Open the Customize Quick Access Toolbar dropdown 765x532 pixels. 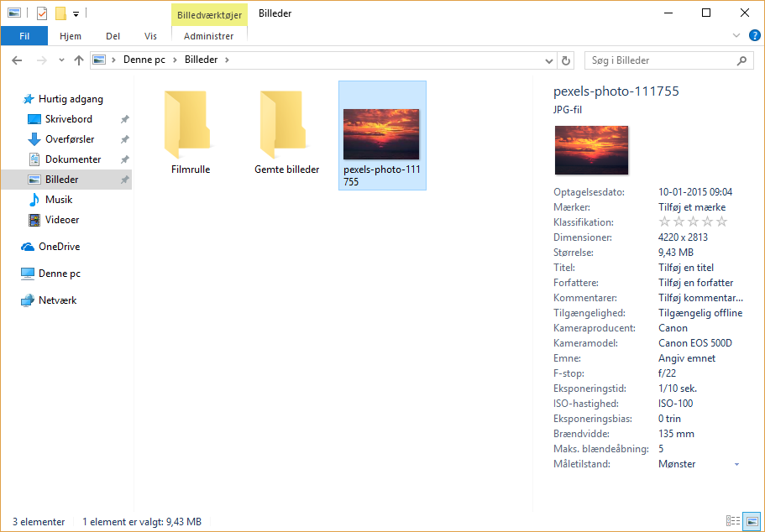[x=76, y=13]
